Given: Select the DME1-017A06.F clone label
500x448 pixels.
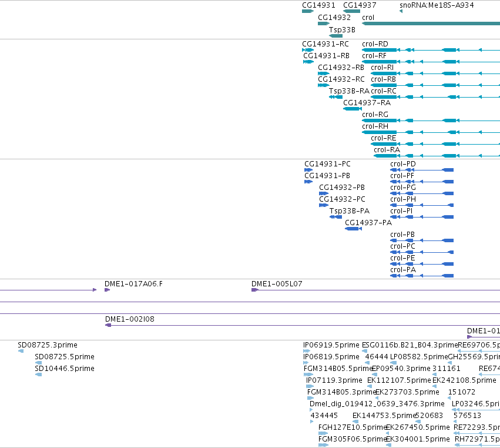Looking at the screenshot, I should point(133,283).
